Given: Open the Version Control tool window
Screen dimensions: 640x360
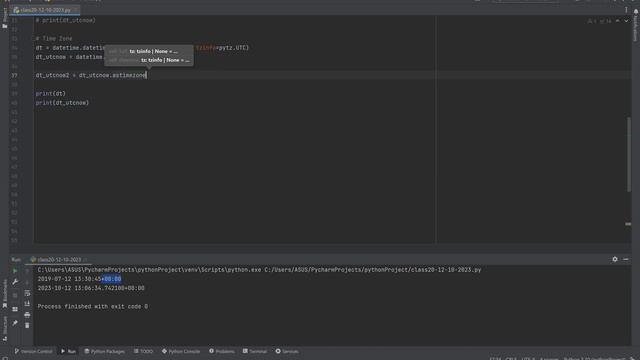Looking at the screenshot, I should pos(33,351).
